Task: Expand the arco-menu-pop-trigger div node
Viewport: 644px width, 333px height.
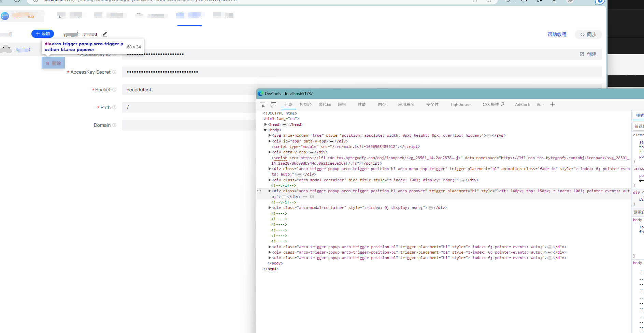Action: 270,169
